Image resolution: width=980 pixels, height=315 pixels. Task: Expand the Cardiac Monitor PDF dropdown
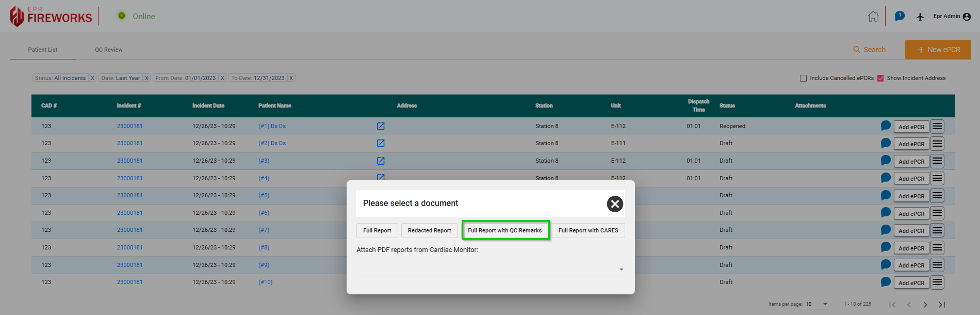[621, 270]
